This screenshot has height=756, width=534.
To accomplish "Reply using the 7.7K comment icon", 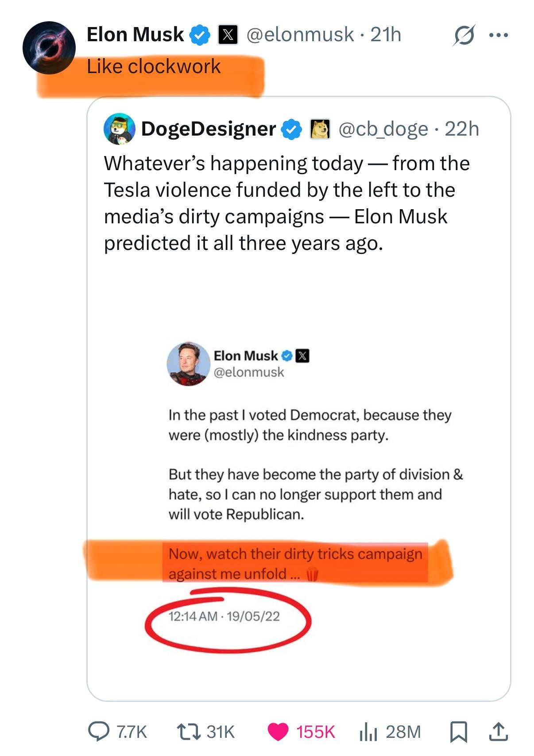I will tap(98, 731).
